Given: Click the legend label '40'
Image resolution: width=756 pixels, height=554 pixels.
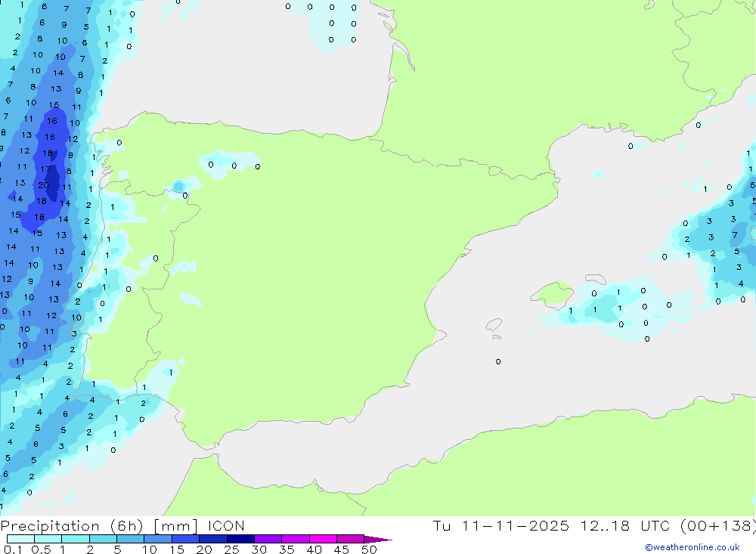Looking at the screenshot, I should (314, 549).
